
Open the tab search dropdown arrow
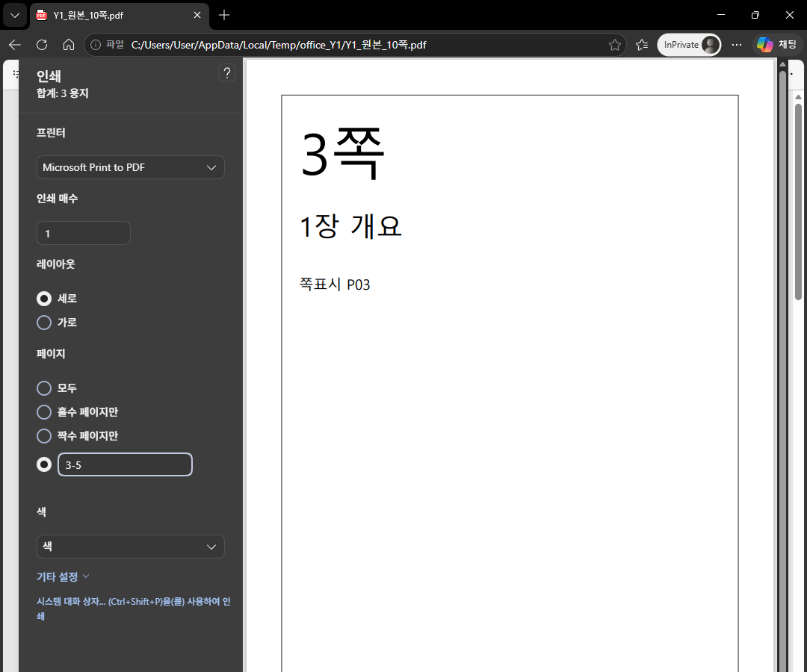pos(15,16)
